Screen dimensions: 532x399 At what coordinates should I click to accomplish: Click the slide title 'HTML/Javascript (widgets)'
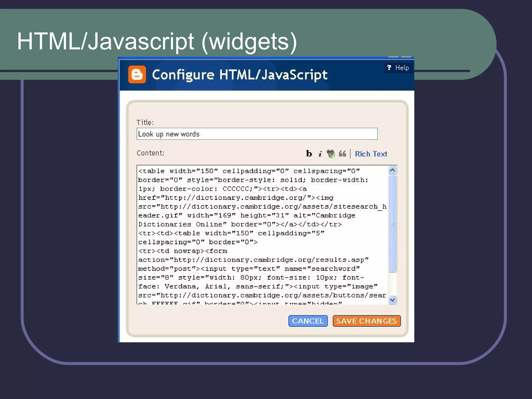pos(157,41)
